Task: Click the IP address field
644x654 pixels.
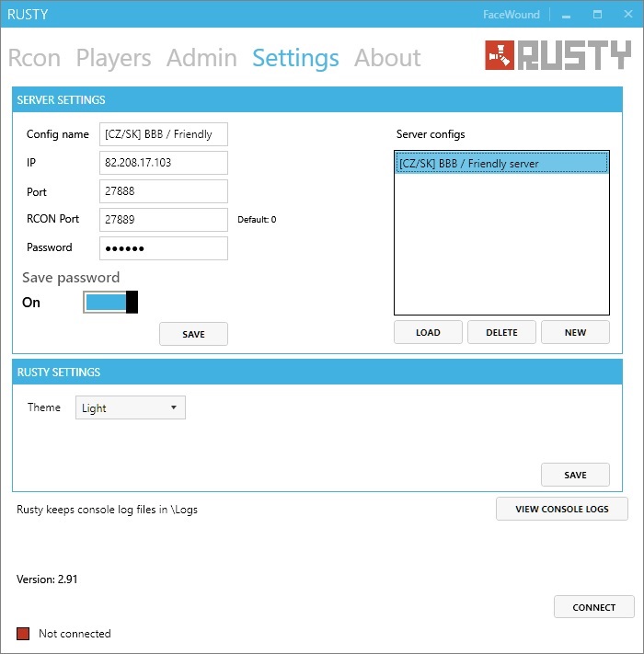Action: pos(164,163)
